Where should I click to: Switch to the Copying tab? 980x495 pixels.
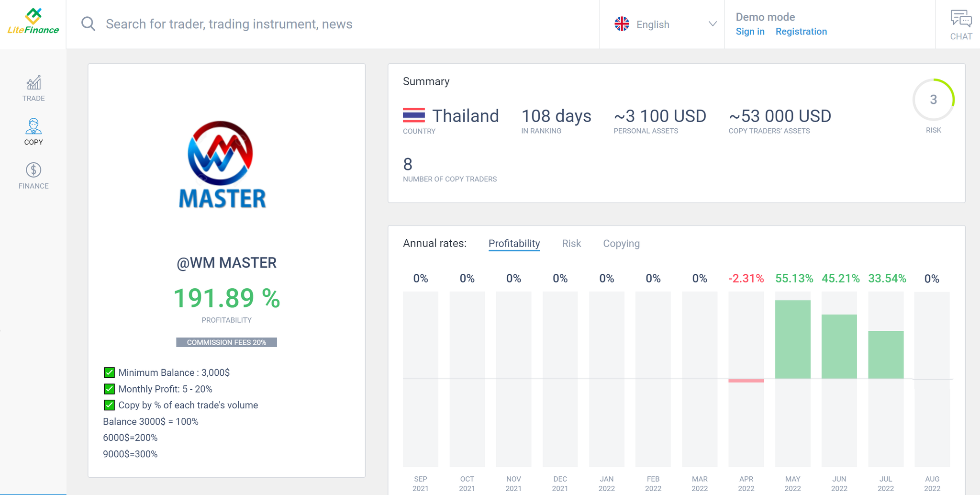621,244
